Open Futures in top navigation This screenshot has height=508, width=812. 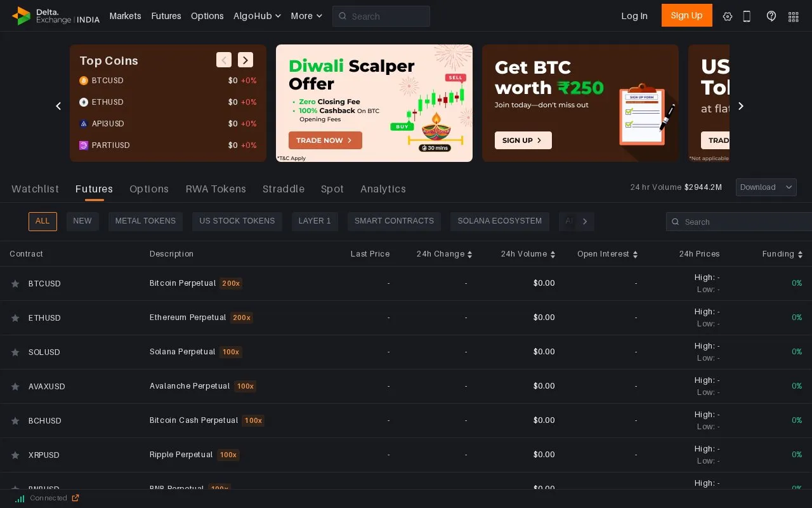click(x=166, y=16)
